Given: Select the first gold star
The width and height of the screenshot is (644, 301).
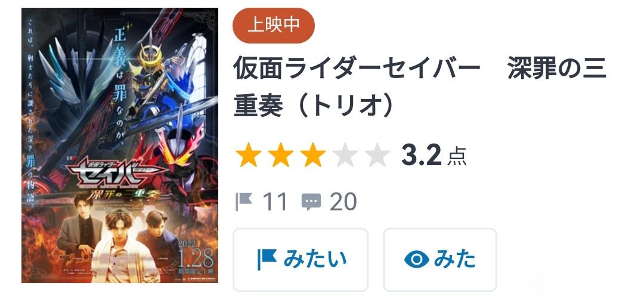Looking at the screenshot, I should pos(249,155).
